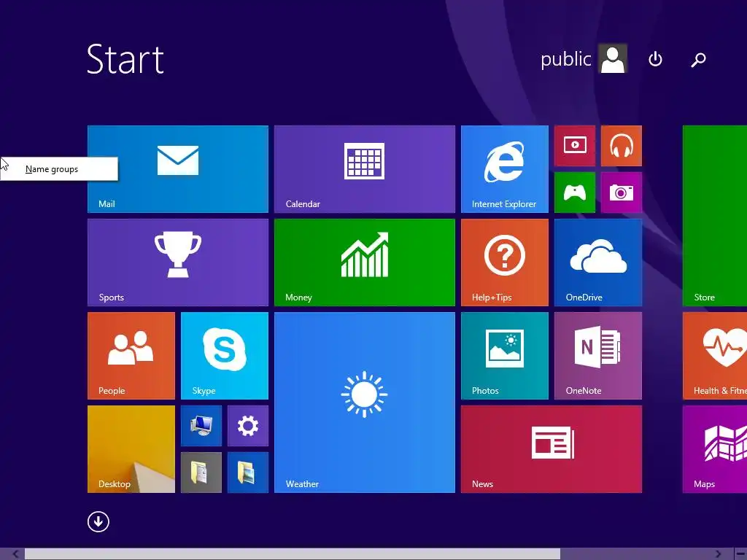This screenshot has width=747, height=560.
Task: Launch the Skype tile
Action: point(225,356)
